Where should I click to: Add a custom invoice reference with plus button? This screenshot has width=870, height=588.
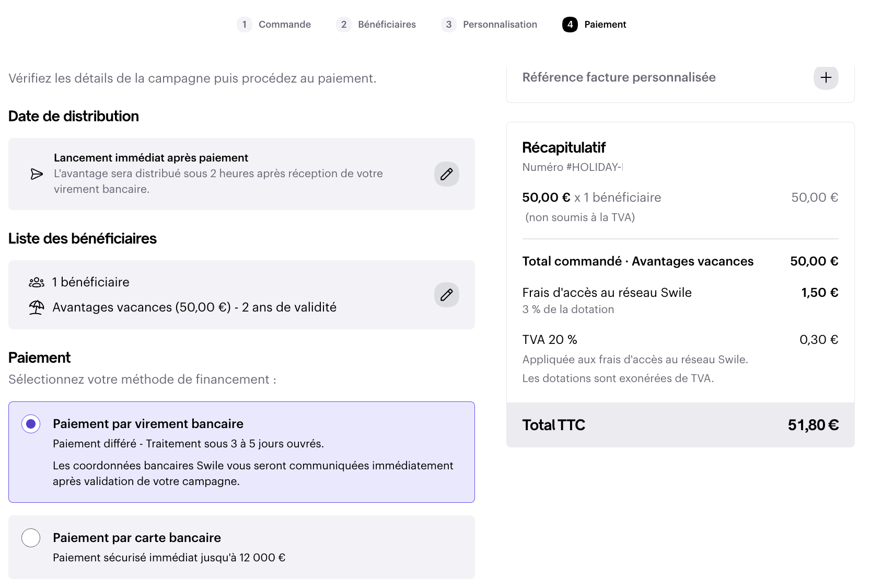pos(826,77)
